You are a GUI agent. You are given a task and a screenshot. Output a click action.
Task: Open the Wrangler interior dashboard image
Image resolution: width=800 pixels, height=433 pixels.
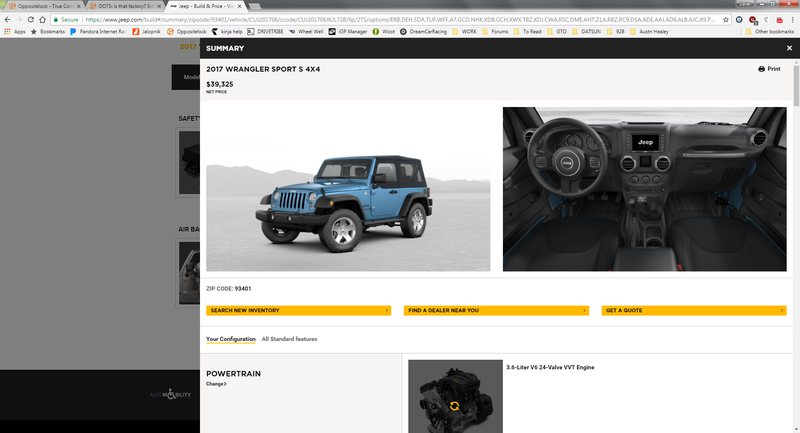pos(644,189)
